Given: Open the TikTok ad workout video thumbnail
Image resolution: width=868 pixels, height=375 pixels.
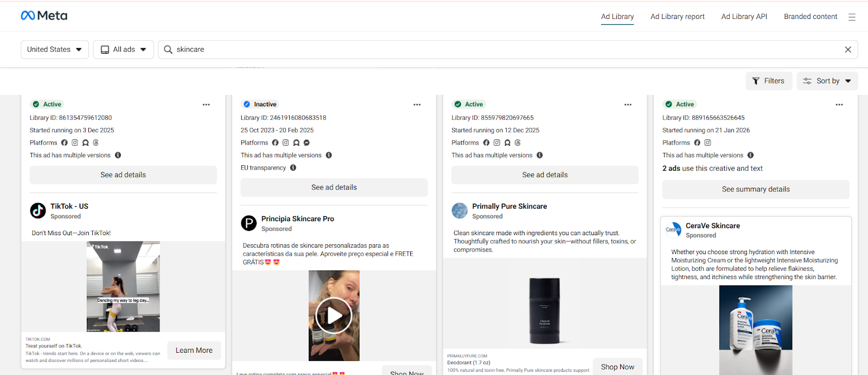Looking at the screenshot, I should click(123, 287).
